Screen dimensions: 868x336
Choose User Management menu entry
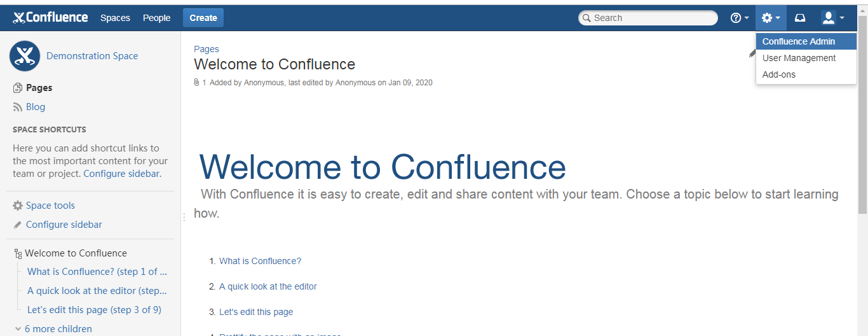pyautogui.click(x=806, y=58)
